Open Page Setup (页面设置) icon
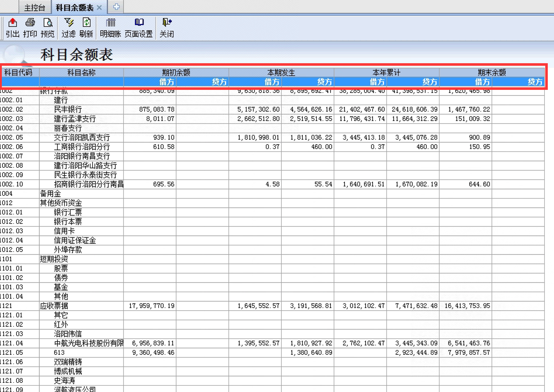The width and height of the screenshot is (554, 392). click(x=138, y=23)
